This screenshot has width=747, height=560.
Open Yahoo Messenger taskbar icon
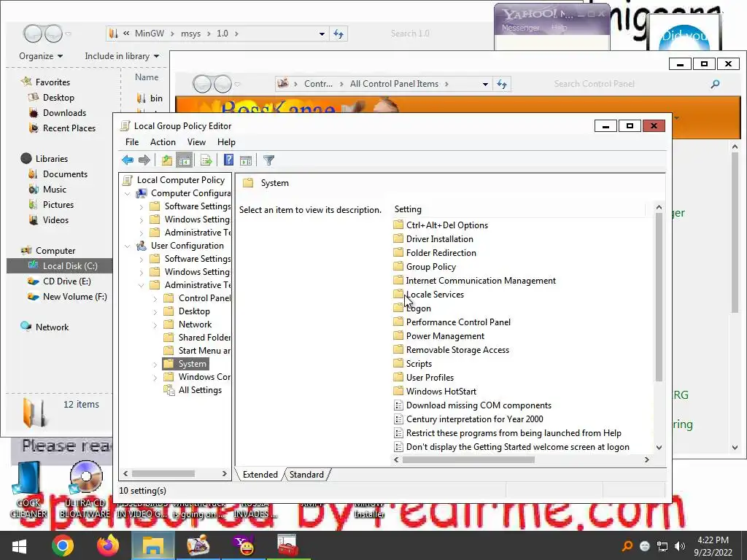click(x=244, y=545)
